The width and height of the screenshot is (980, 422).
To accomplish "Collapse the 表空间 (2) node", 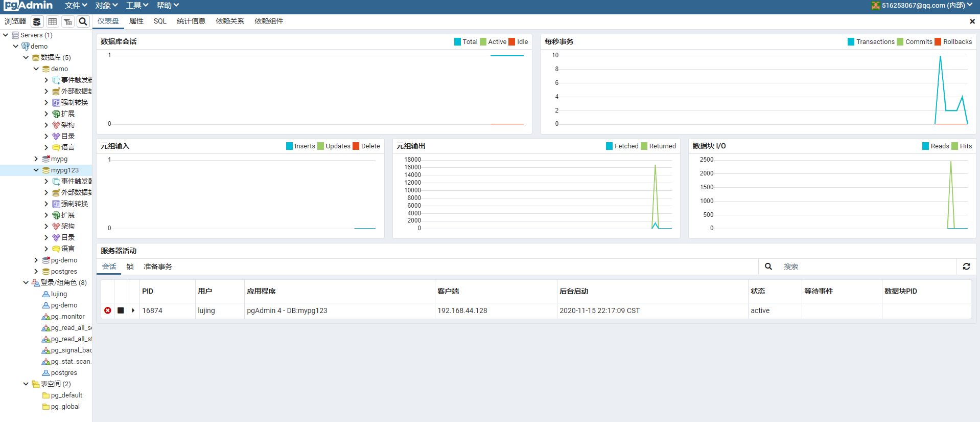I will point(26,384).
